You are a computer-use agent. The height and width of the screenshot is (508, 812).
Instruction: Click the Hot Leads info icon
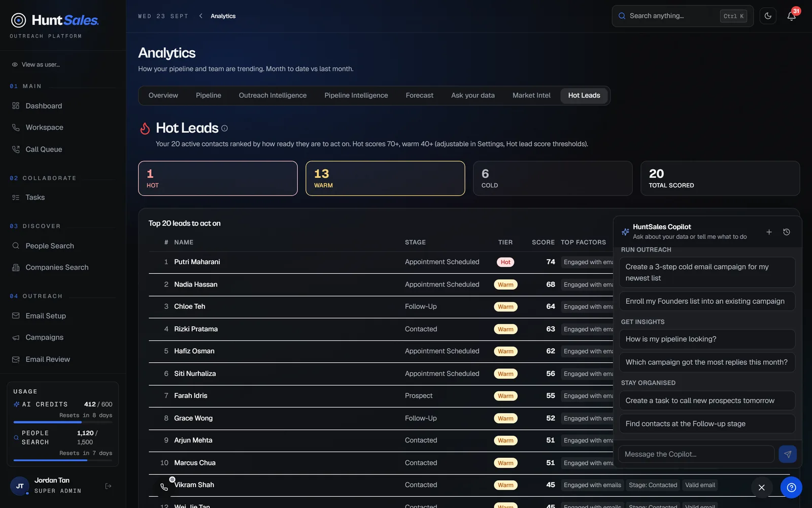pyautogui.click(x=224, y=129)
